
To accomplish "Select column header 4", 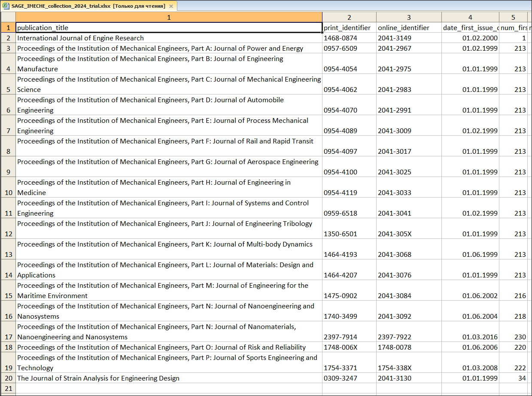I will [x=470, y=17].
